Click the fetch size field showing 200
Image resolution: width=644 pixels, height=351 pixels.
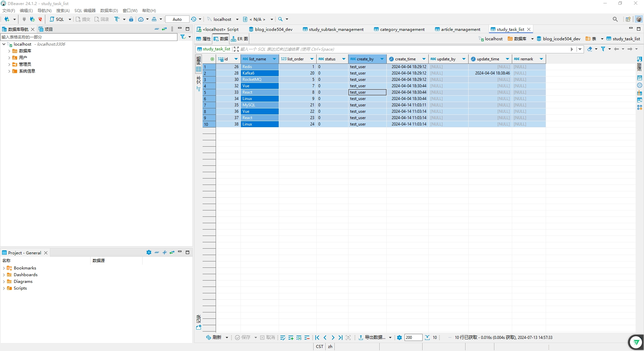[413, 338]
